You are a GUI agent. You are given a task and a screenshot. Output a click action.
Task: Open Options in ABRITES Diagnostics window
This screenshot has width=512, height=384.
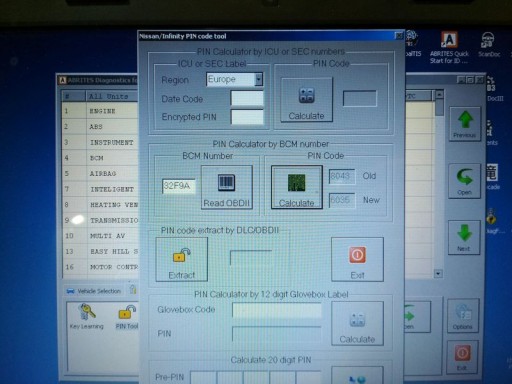(x=463, y=316)
